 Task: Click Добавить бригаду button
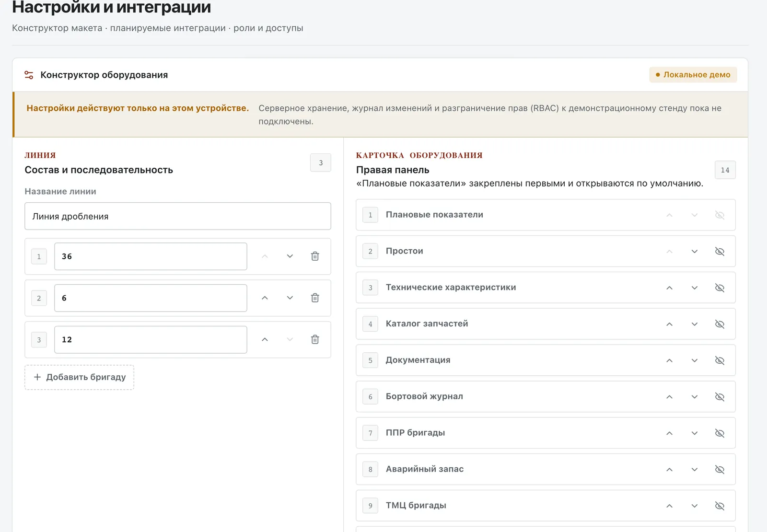[79, 377]
